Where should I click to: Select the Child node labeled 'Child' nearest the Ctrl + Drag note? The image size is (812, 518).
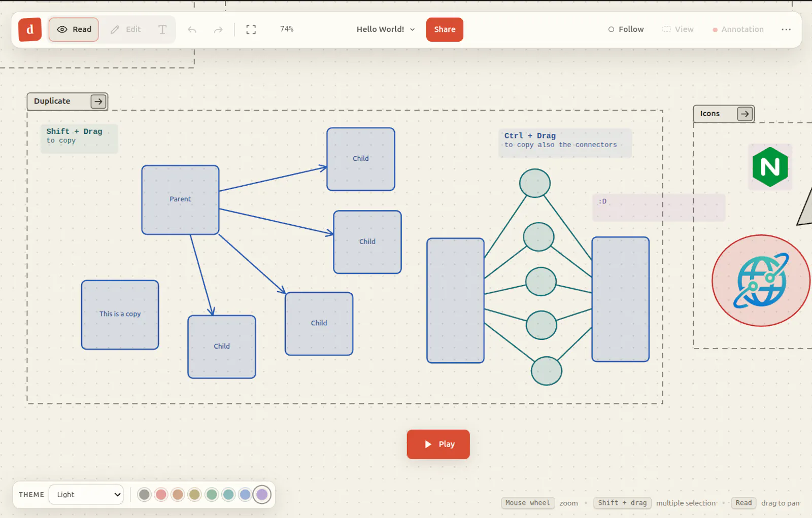(x=361, y=159)
